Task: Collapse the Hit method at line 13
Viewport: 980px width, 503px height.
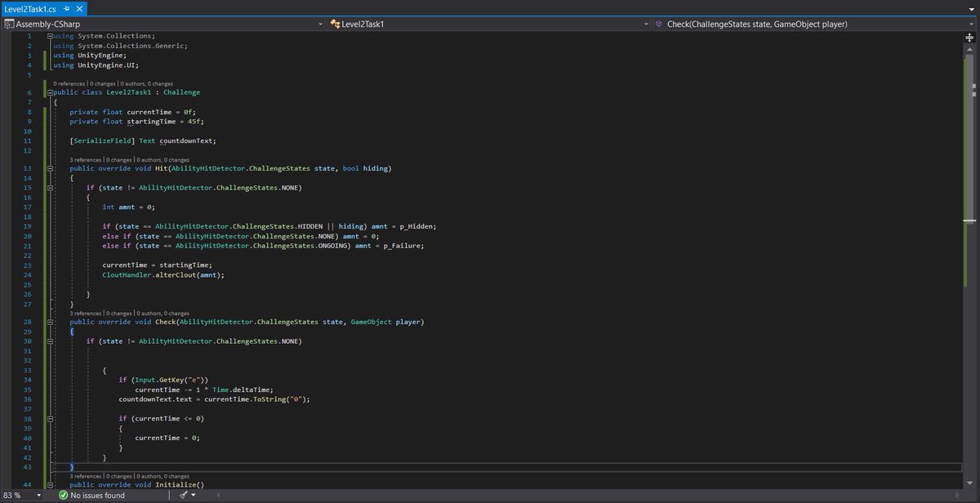Action: tap(50, 169)
